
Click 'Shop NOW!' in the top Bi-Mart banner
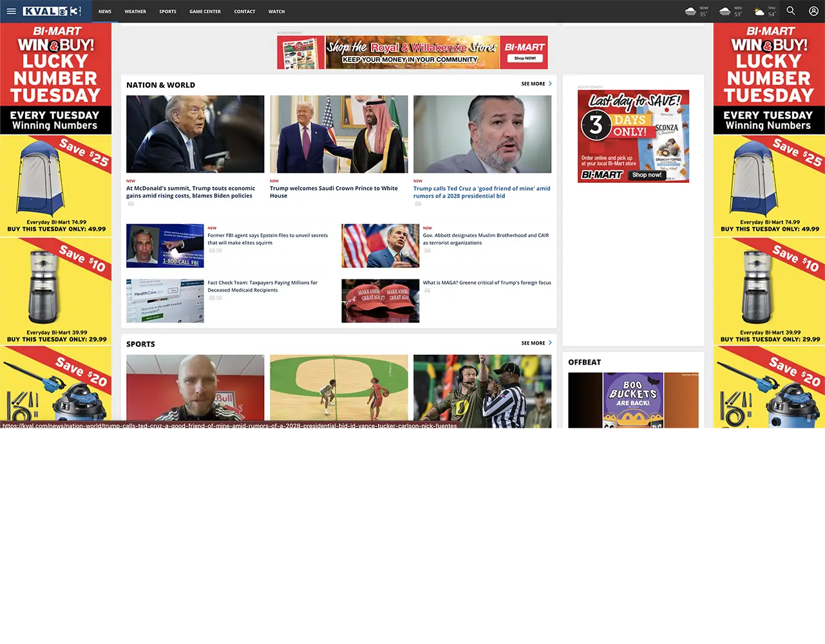pyautogui.click(x=525, y=58)
